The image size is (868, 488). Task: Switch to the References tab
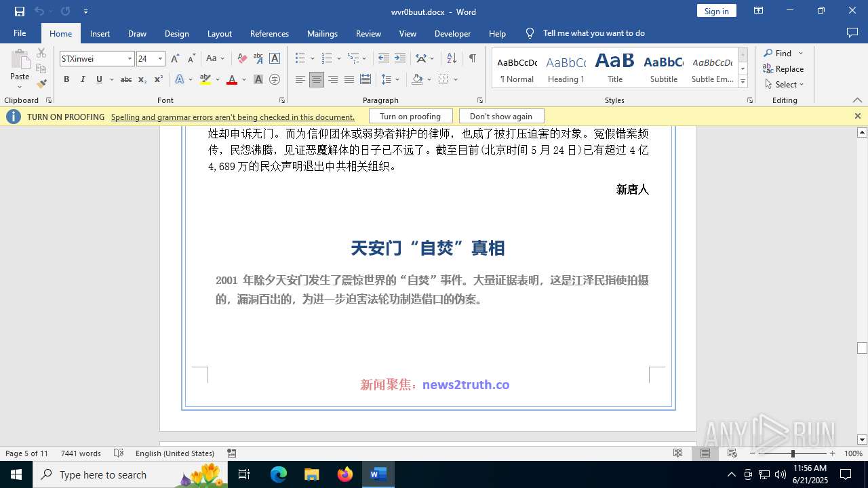(269, 33)
